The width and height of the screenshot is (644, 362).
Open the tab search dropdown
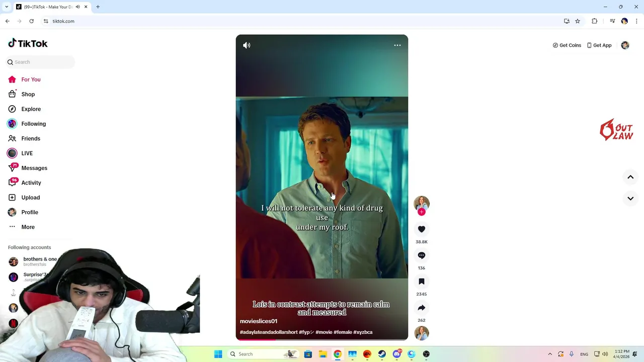tap(6, 7)
